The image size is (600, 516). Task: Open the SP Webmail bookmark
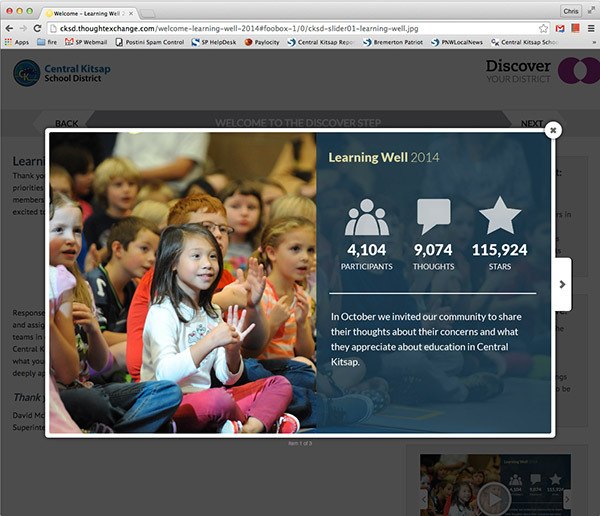pos(87,42)
